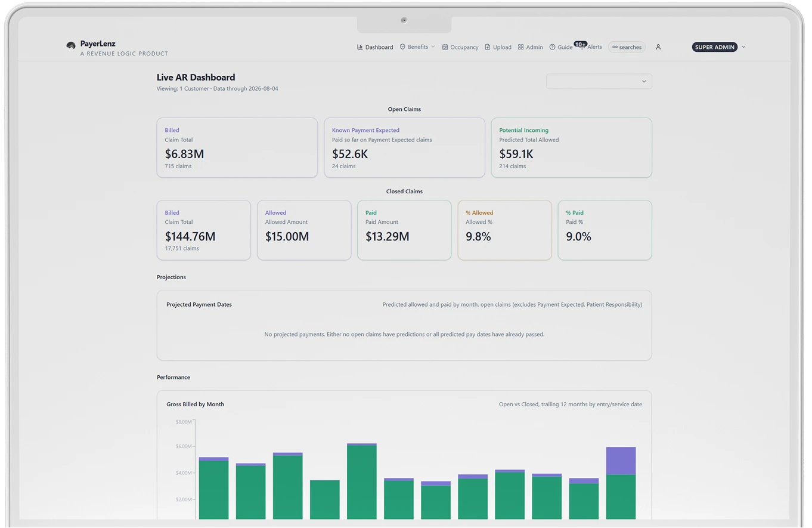The image size is (812, 528).
Task: Click the "No projected payments" message
Action: (404, 335)
